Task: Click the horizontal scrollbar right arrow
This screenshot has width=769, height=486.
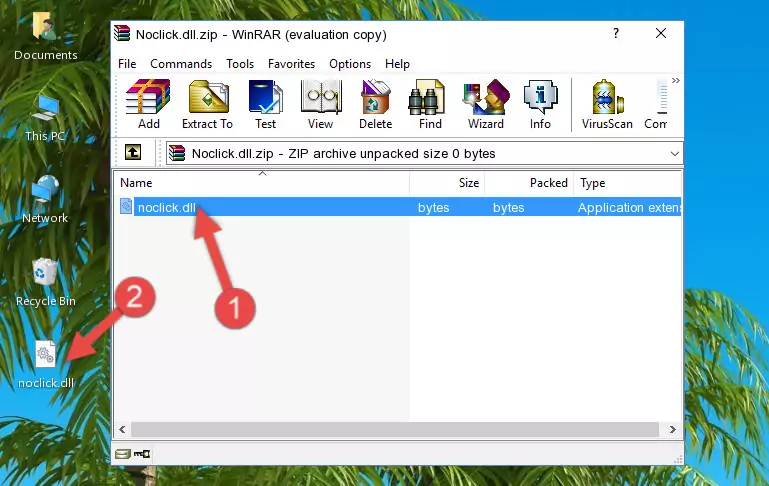Action: click(x=672, y=430)
